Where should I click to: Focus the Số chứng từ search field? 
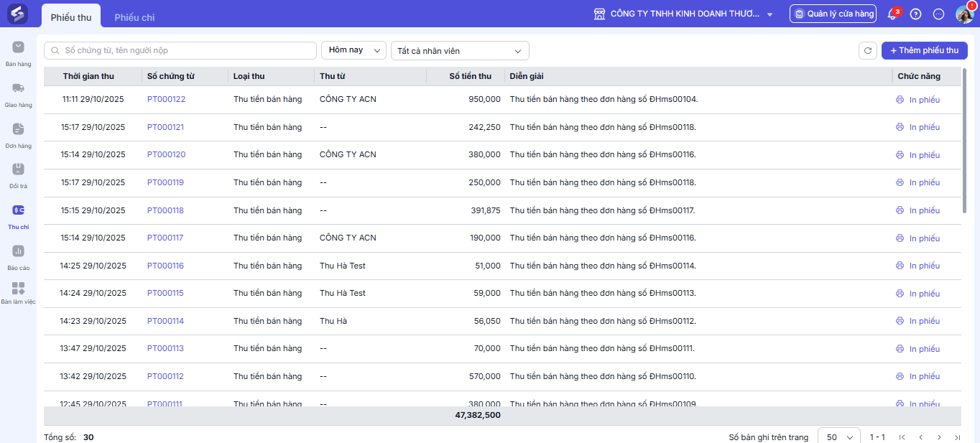pyautogui.click(x=180, y=50)
